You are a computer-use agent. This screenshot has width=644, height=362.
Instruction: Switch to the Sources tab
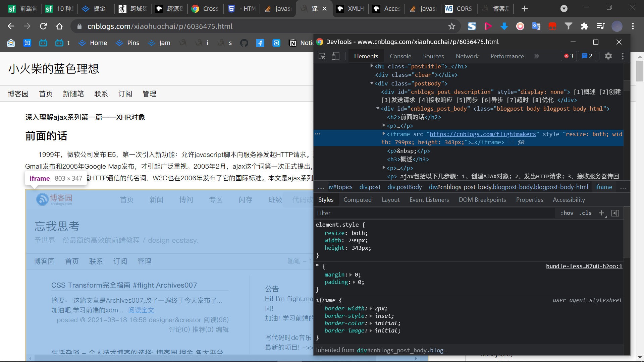tap(433, 56)
